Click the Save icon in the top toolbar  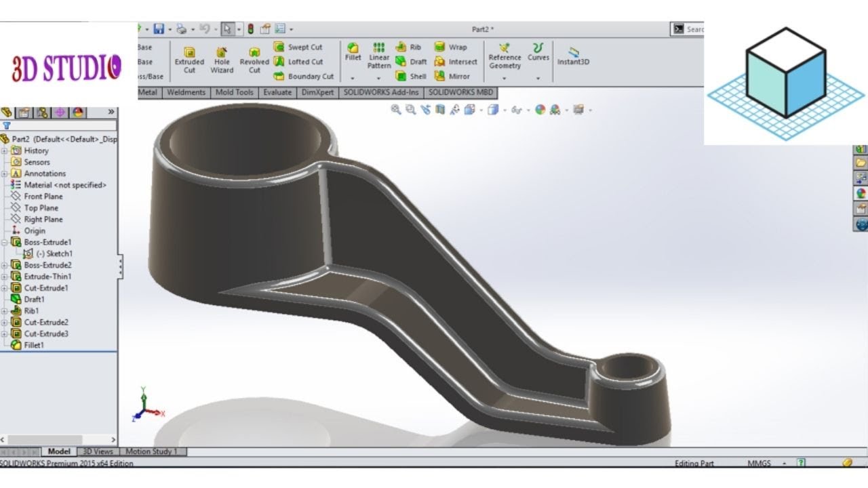point(159,29)
